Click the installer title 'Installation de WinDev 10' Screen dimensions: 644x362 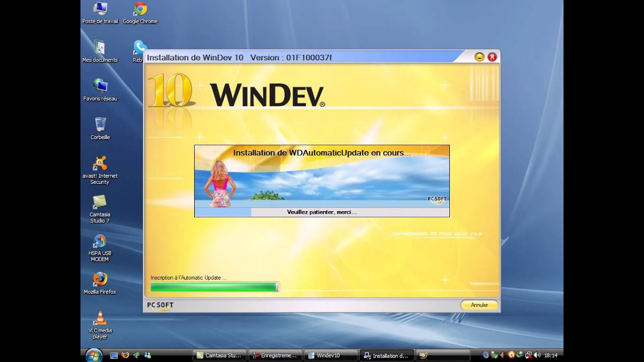195,57
